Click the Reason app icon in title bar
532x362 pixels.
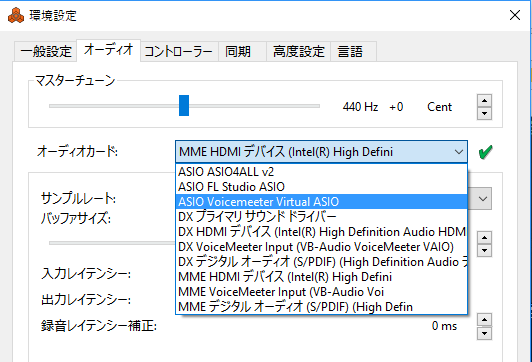[x=16, y=16]
